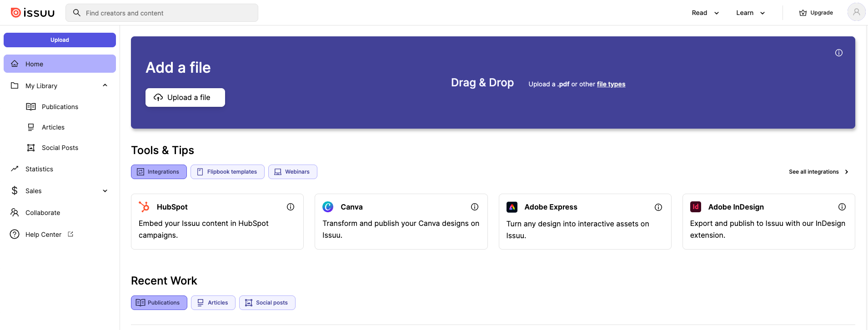Click the Canva card info icon
868x330 pixels.
pyautogui.click(x=475, y=207)
